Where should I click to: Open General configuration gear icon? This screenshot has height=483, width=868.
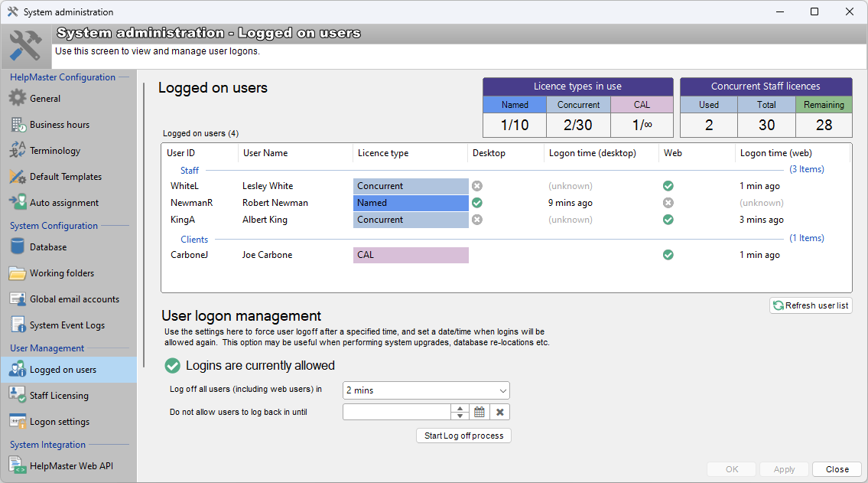click(x=17, y=98)
